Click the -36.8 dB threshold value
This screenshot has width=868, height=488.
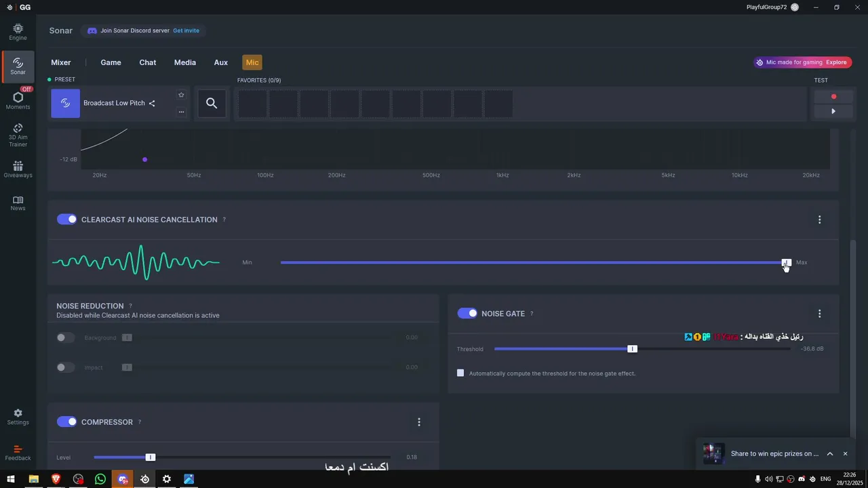tap(812, 349)
